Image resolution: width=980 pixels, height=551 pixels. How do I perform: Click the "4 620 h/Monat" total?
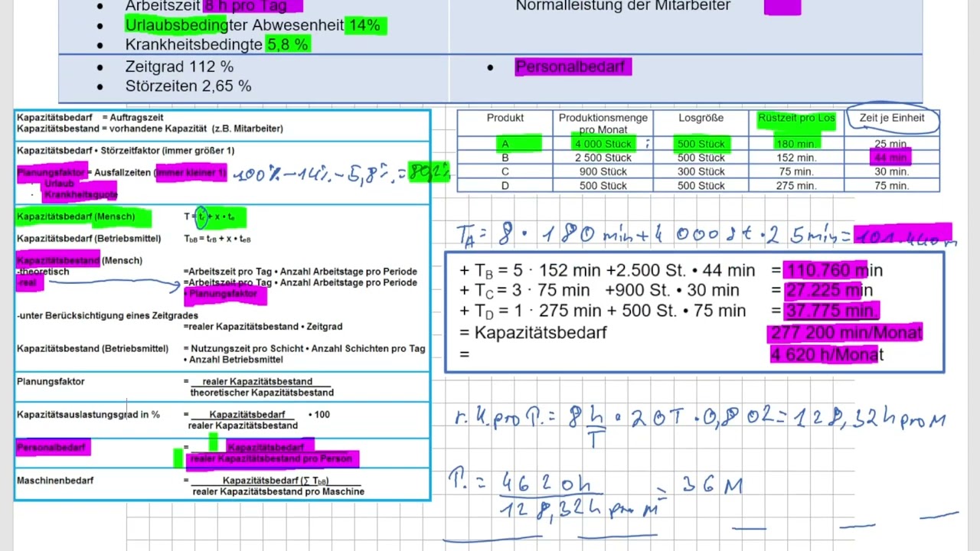(826, 354)
